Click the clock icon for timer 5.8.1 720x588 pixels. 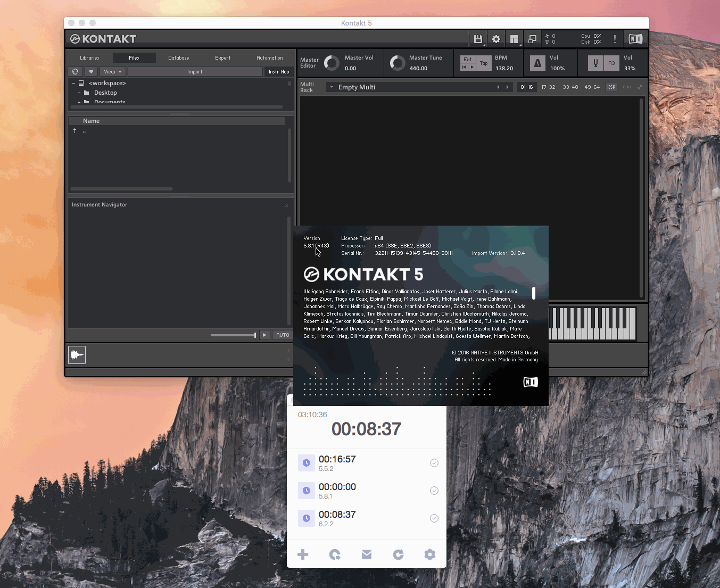(307, 491)
